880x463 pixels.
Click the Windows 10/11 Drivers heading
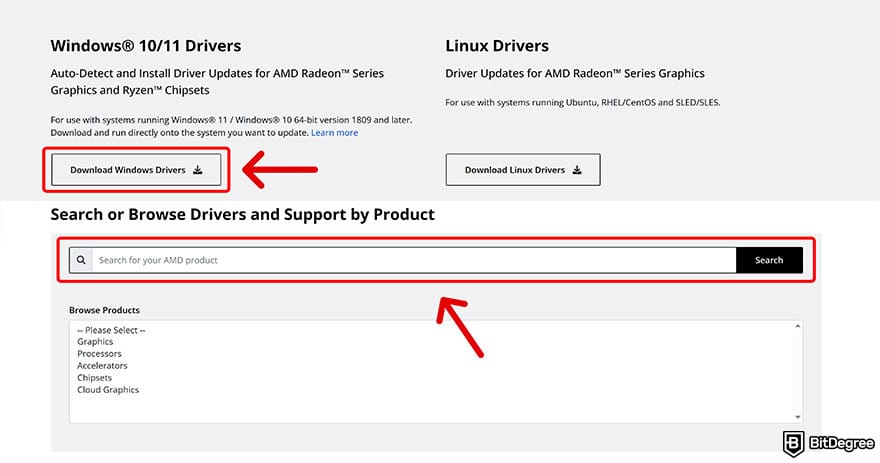(146, 46)
